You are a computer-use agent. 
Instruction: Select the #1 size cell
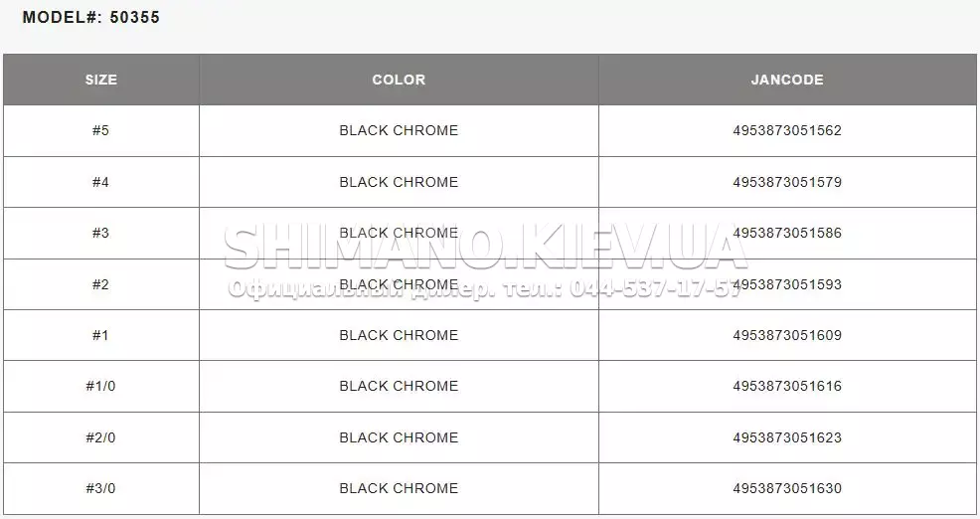click(101, 335)
